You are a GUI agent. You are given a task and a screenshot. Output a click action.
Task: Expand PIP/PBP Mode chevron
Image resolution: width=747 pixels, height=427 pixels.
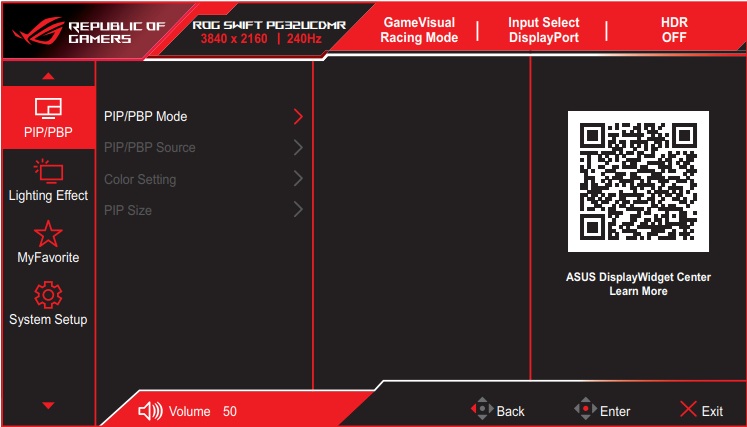297,116
